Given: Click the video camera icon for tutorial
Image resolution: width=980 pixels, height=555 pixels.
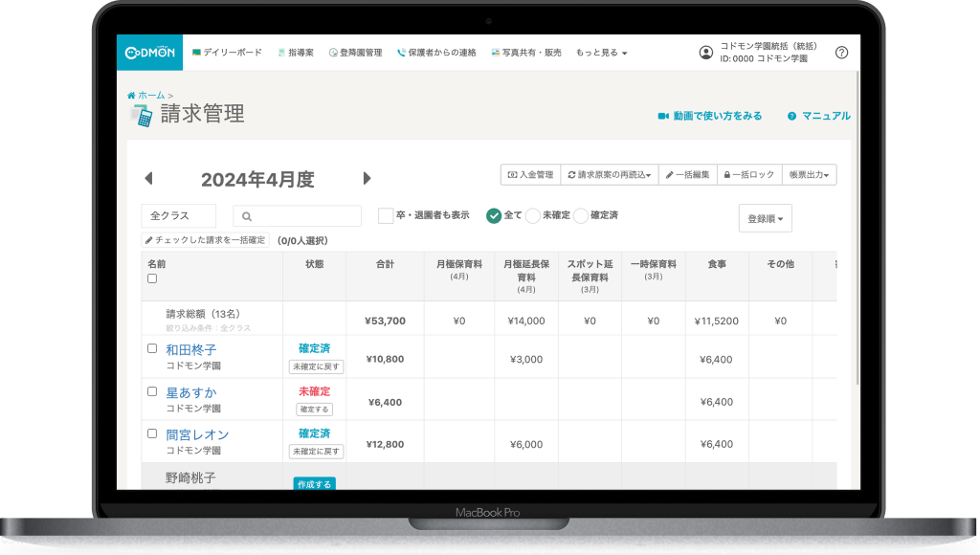Looking at the screenshot, I should click(662, 116).
